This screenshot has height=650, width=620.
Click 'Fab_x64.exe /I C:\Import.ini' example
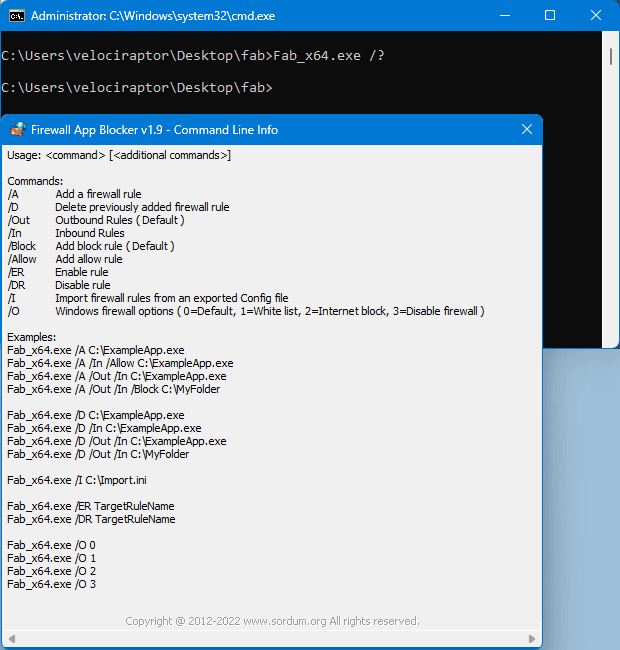77,480
